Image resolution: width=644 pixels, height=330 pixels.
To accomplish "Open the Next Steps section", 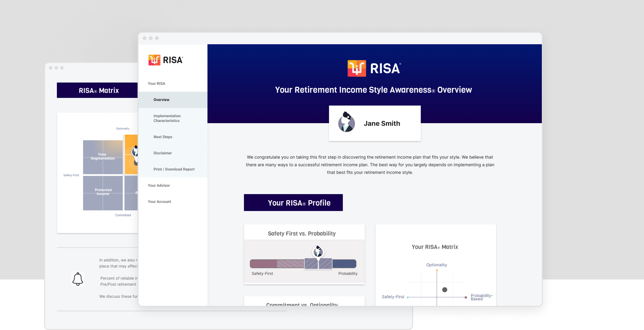I will (x=163, y=137).
